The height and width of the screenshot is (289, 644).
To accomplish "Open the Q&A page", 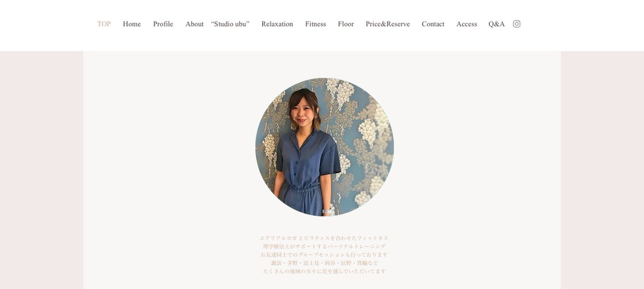I will pyautogui.click(x=496, y=24).
